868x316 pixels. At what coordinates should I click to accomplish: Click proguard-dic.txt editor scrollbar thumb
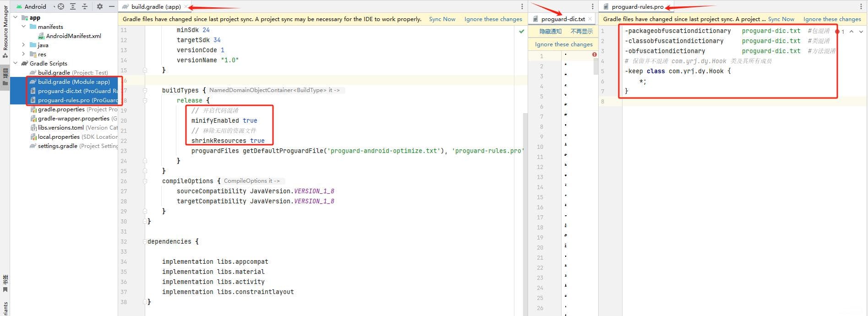[x=596, y=67]
